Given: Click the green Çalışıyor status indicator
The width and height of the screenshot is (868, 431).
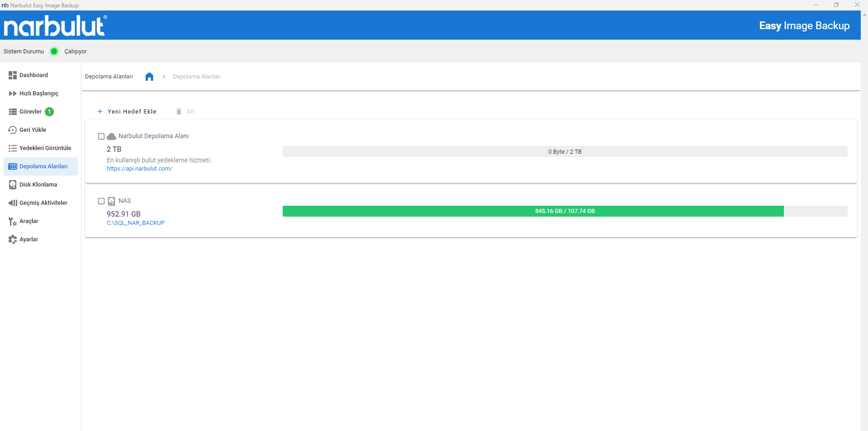Looking at the screenshot, I should pos(54,52).
